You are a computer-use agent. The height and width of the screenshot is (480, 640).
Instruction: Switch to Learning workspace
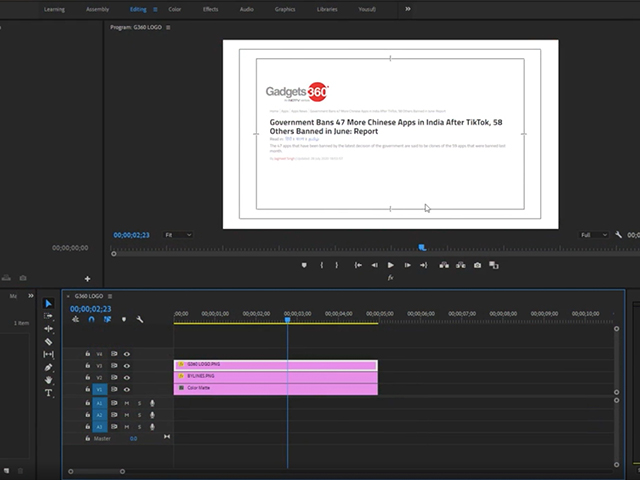pyautogui.click(x=54, y=9)
